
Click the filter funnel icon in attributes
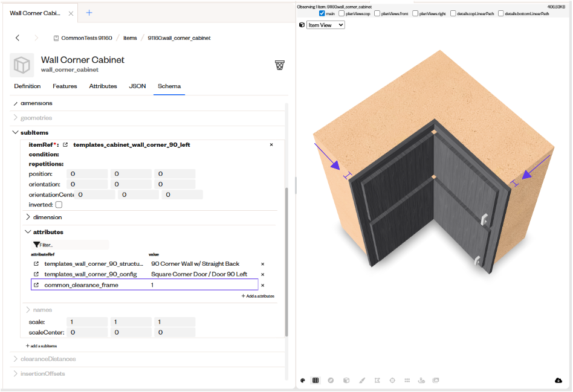click(x=36, y=245)
